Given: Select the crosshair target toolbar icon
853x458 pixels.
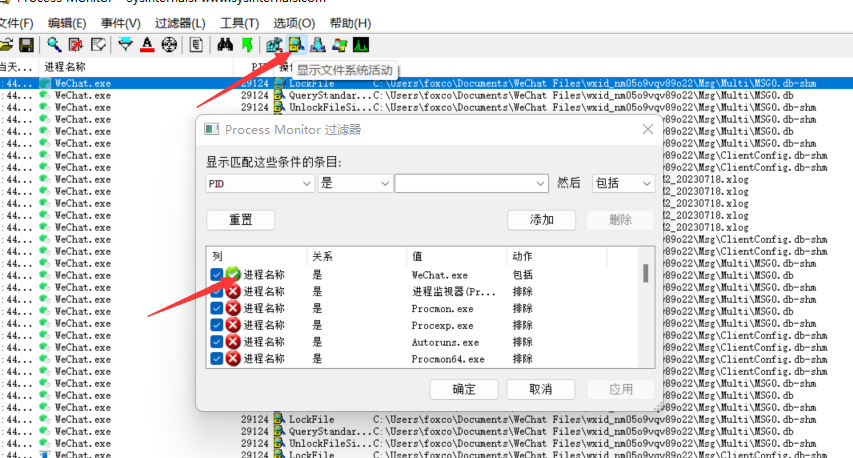Looking at the screenshot, I should pos(169,45).
